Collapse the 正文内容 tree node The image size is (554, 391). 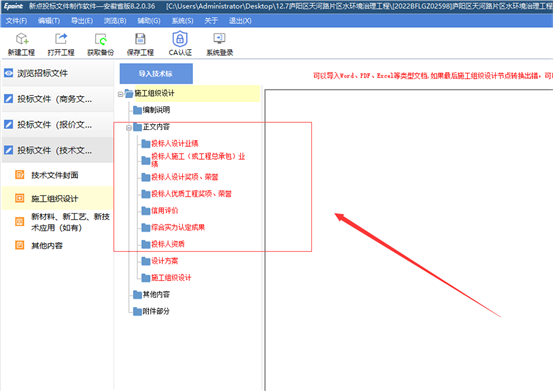click(x=129, y=128)
